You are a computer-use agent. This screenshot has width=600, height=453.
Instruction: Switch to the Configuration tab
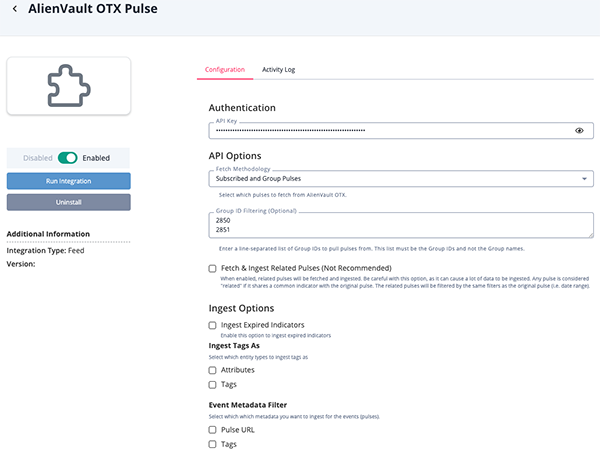(x=225, y=70)
